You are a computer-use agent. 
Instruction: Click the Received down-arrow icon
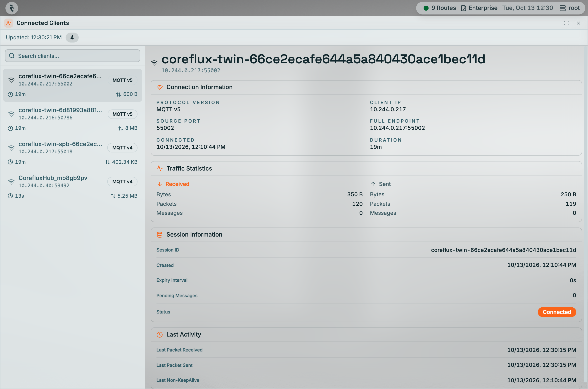coord(159,184)
